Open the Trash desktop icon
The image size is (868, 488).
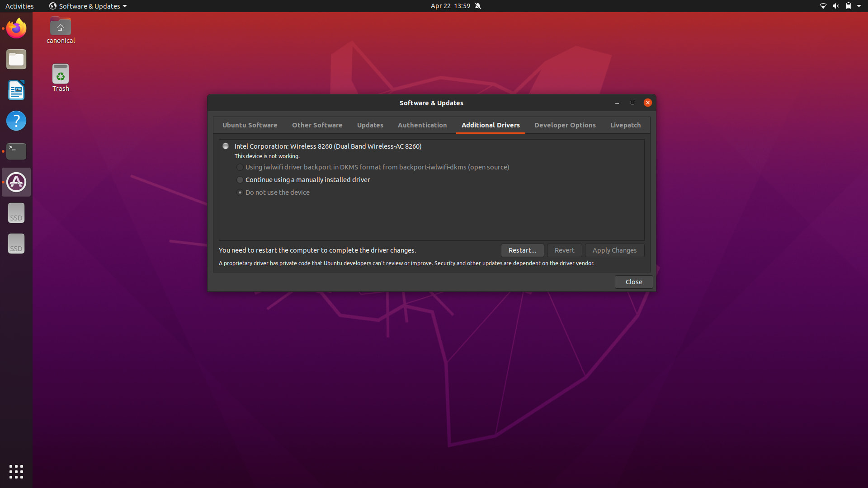[61, 78]
